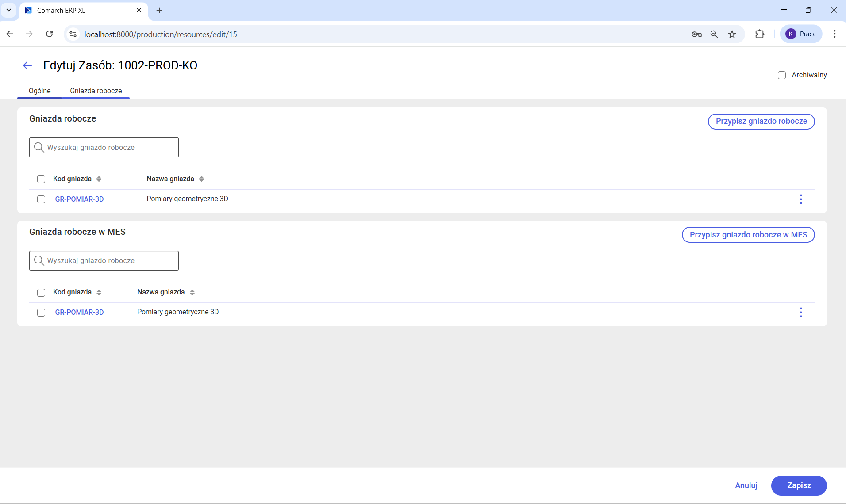Open GR-POMIAR-3D link in Gniazda robocze table

pos(79,199)
